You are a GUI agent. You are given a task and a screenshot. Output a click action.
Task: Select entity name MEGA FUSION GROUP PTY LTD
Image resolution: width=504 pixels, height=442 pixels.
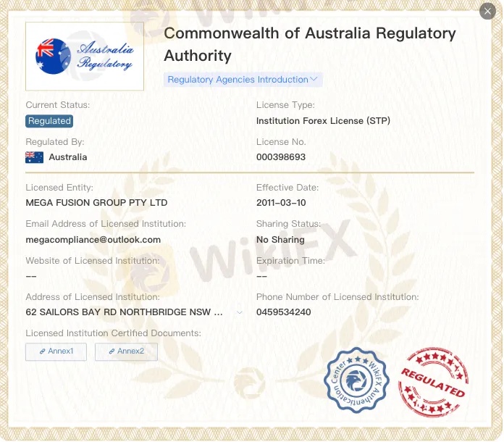click(96, 203)
